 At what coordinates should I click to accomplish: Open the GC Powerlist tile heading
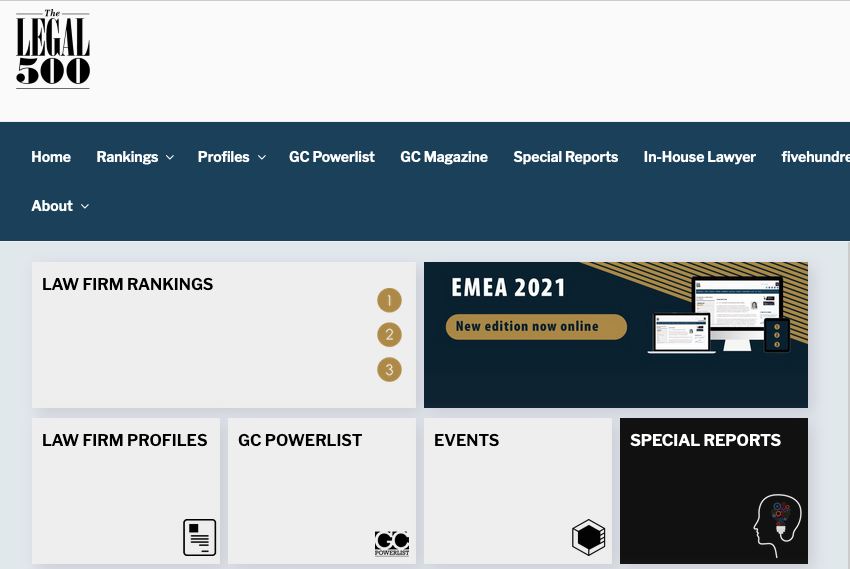click(300, 440)
